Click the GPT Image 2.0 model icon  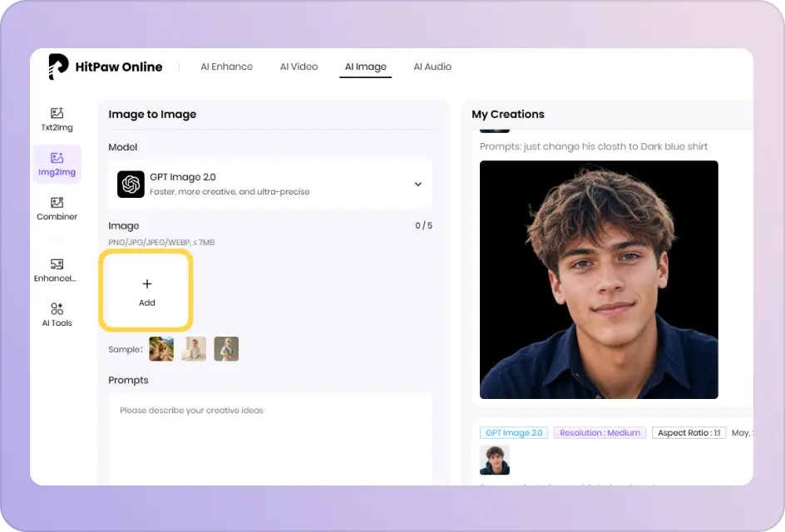[131, 185]
